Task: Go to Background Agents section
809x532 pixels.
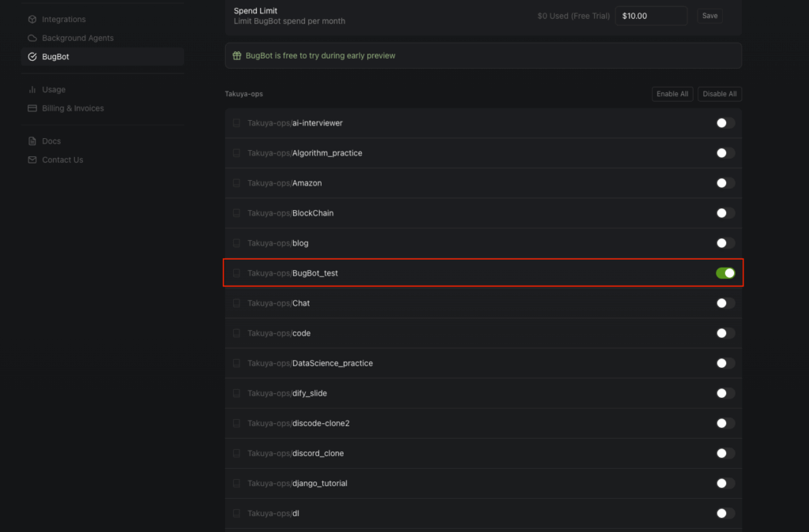Action: coord(103,38)
